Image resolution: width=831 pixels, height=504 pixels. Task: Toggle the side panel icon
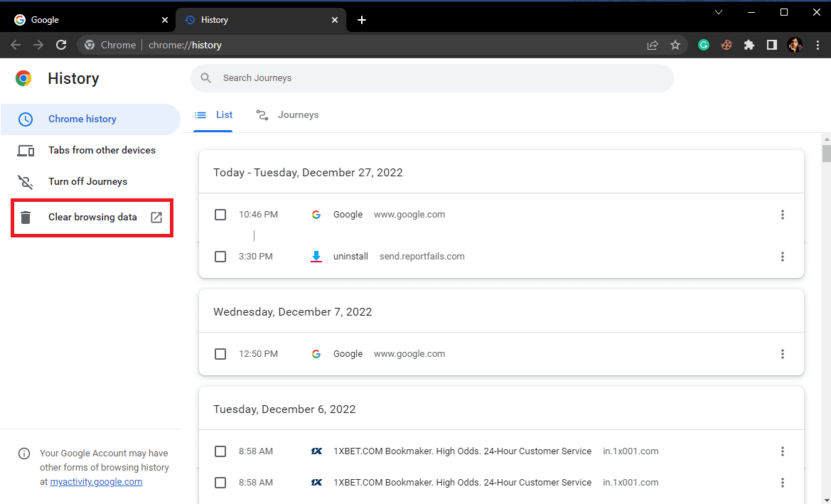(772, 45)
